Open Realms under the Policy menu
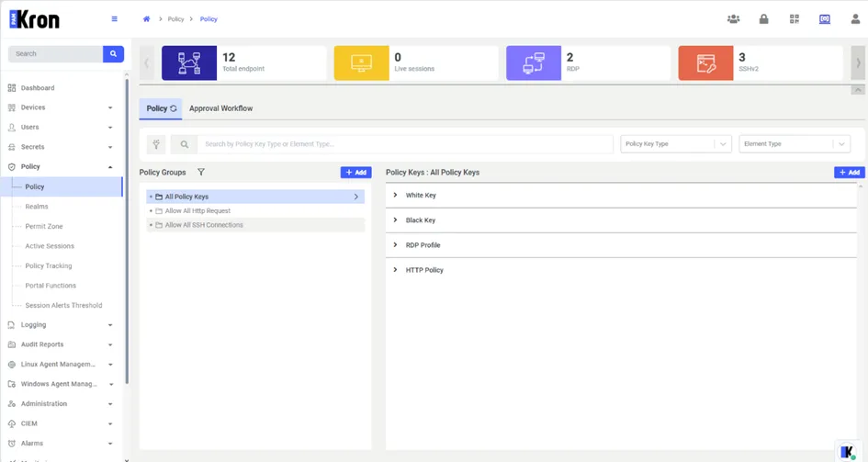 click(x=37, y=207)
